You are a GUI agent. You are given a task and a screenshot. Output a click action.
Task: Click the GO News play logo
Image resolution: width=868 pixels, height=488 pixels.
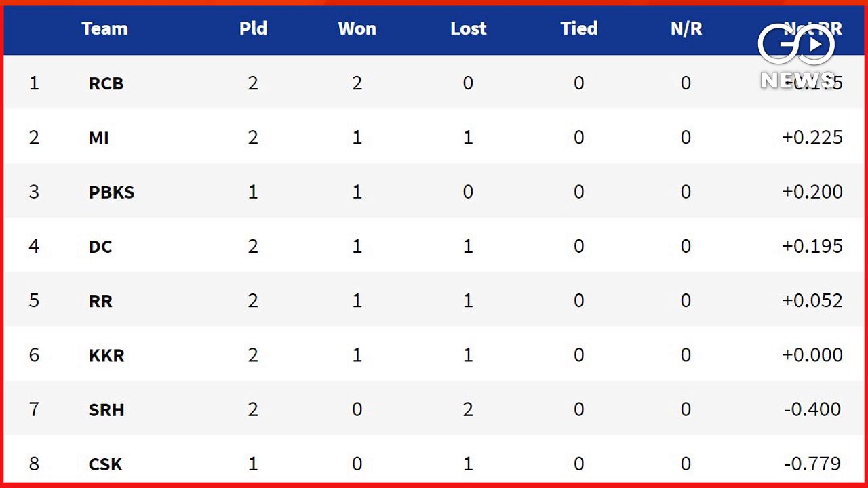click(796, 45)
